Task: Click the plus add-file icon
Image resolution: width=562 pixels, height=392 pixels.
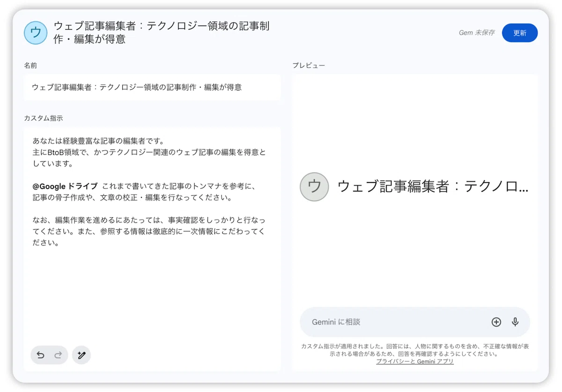Action: [x=496, y=322]
